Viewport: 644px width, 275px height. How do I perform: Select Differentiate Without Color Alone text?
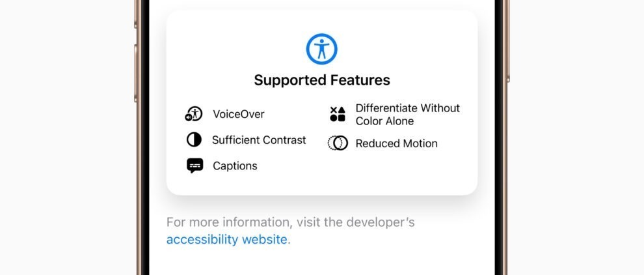pyautogui.click(x=408, y=115)
